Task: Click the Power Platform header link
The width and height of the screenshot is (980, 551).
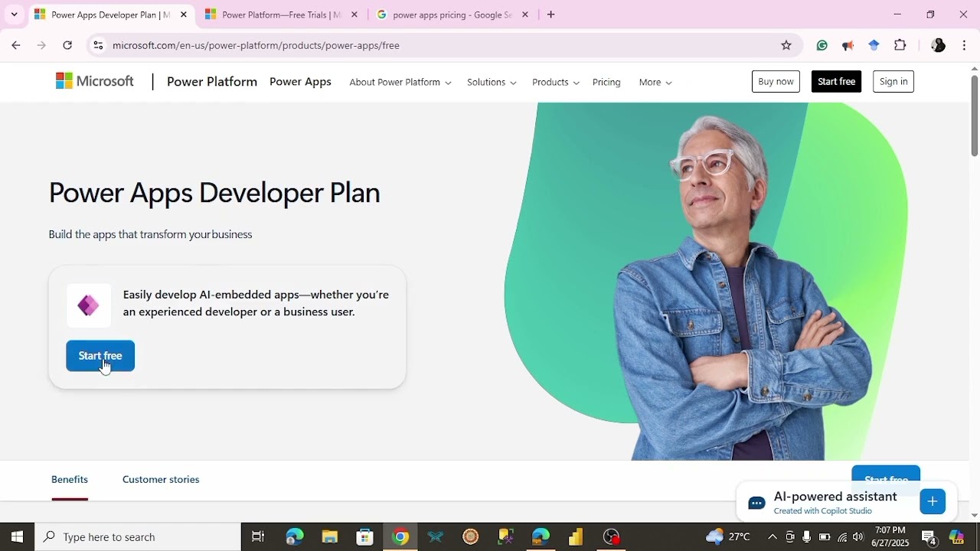Action: click(212, 82)
